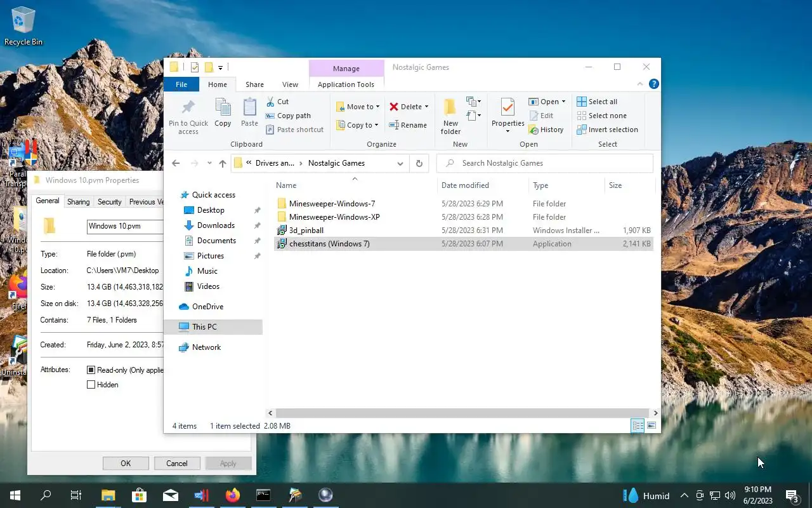The width and height of the screenshot is (812, 508).
Task: Open Recycle Bin on desktop
Action: tap(23, 26)
